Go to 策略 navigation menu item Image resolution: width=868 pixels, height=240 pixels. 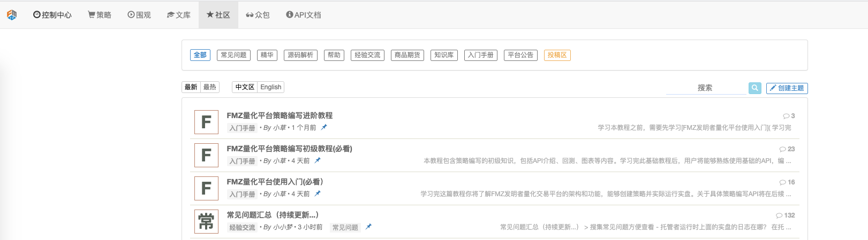100,15
